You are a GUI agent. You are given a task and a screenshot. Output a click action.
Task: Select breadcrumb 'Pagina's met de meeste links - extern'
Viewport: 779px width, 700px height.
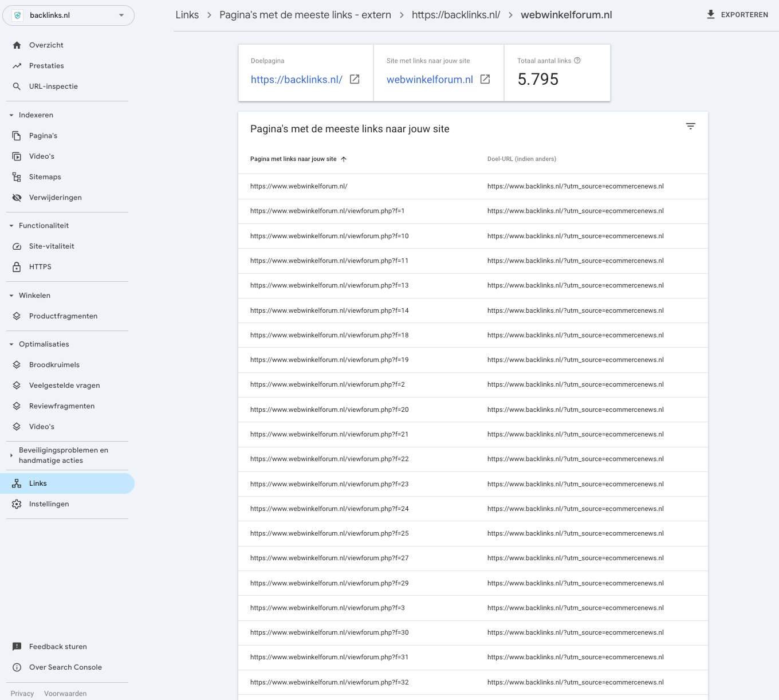click(x=305, y=14)
